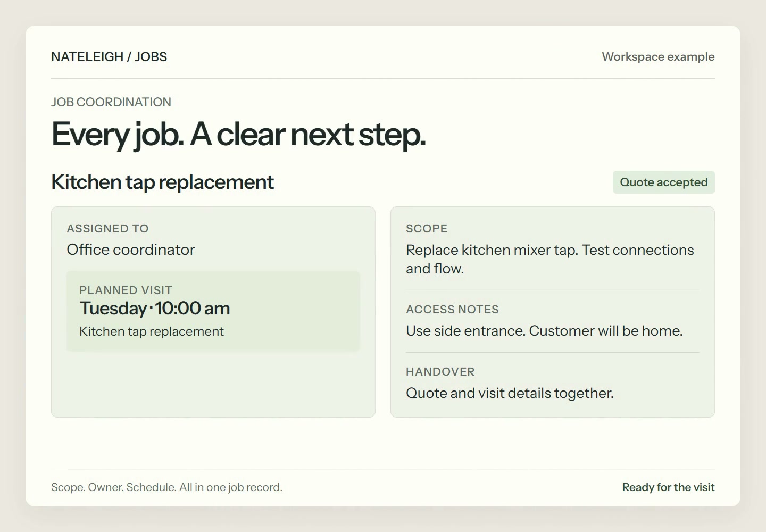Click the Workspace example label
766x532 pixels.
tap(658, 57)
